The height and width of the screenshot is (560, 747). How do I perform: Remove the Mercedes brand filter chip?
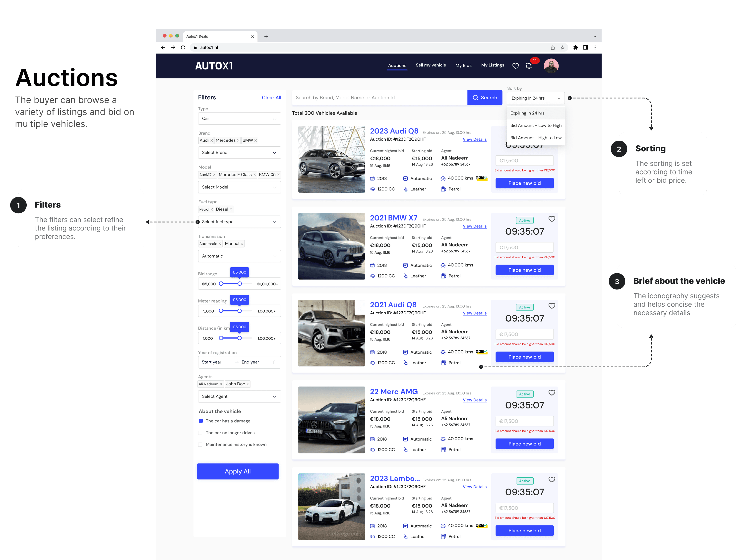pos(238,141)
